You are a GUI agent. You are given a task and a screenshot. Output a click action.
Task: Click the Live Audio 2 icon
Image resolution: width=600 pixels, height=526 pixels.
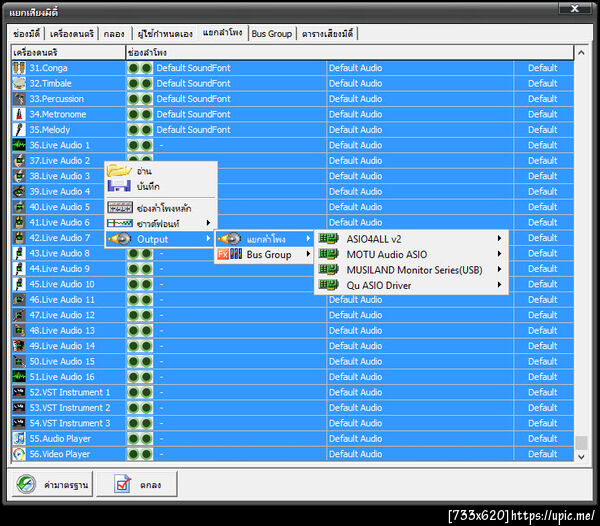19,161
